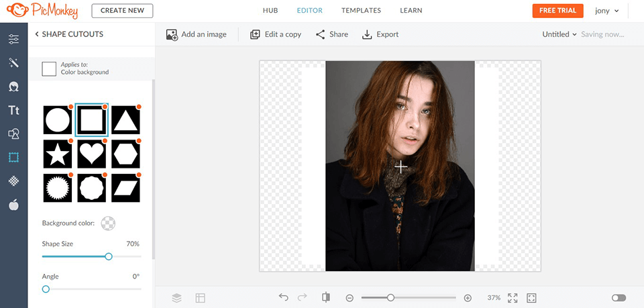This screenshot has height=308, width=644.
Task: Click the Angle slider handle
Action: coord(46,289)
